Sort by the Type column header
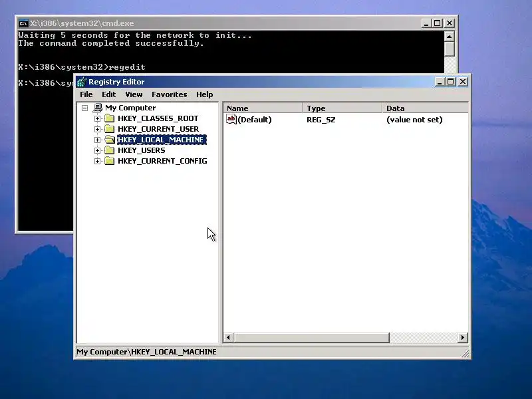Image resolution: width=532 pixels, height=399 pixels. [x=342, y=108]
